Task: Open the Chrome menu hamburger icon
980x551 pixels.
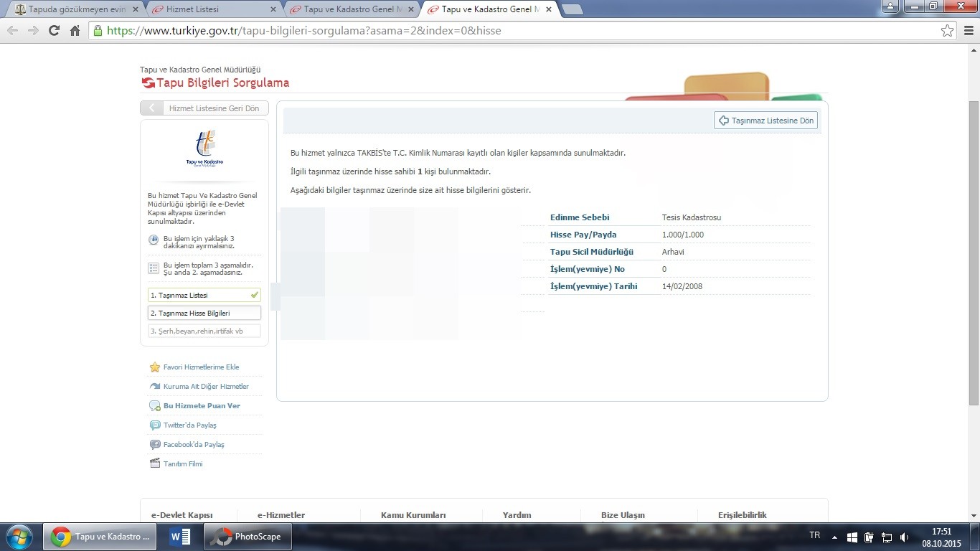Action: [968, 31]
